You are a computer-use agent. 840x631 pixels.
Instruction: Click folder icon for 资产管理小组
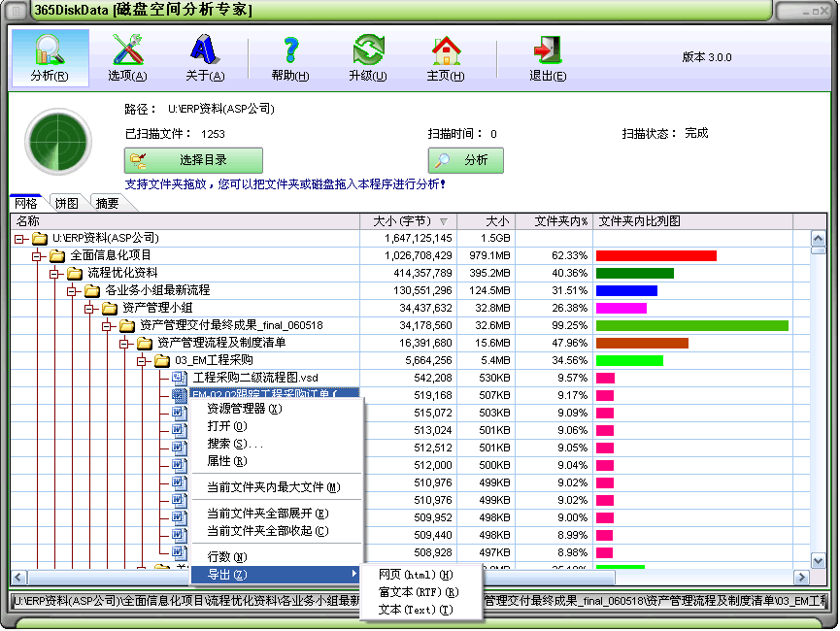(x=110, y=308)
